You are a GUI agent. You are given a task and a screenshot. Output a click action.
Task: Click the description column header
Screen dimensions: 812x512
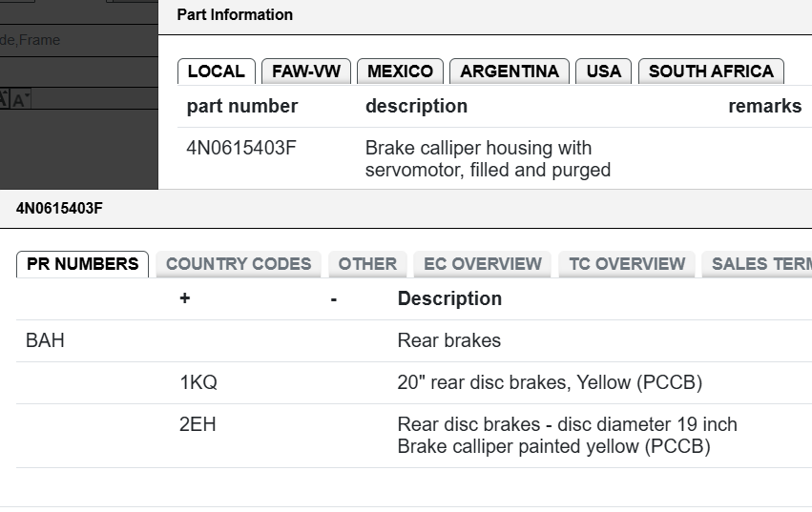(x=416, y=106)
